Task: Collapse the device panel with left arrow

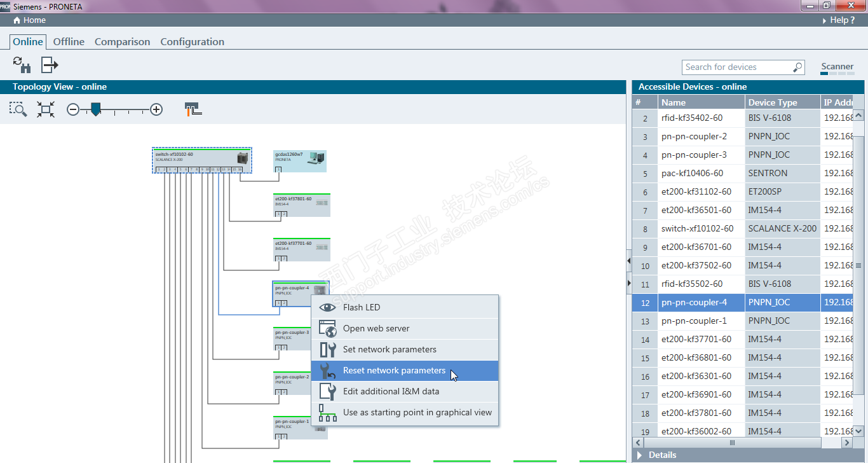Action: click(629, 261)
